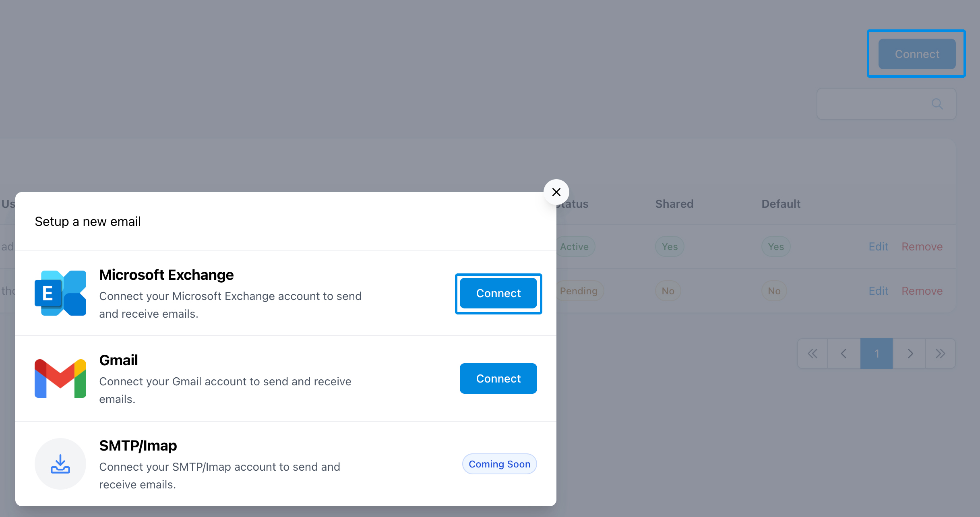980x517 pixels.
Task: Edit the Pending email row
Action: [x=878, y=291]
